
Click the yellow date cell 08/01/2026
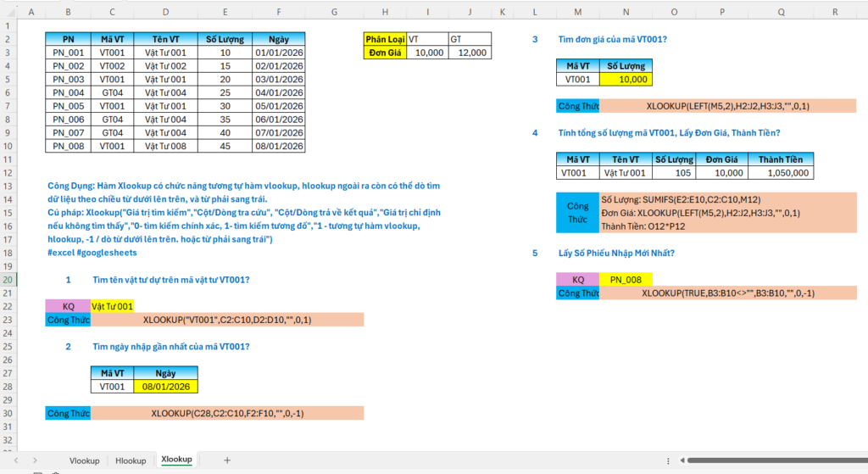coord(165,386)
